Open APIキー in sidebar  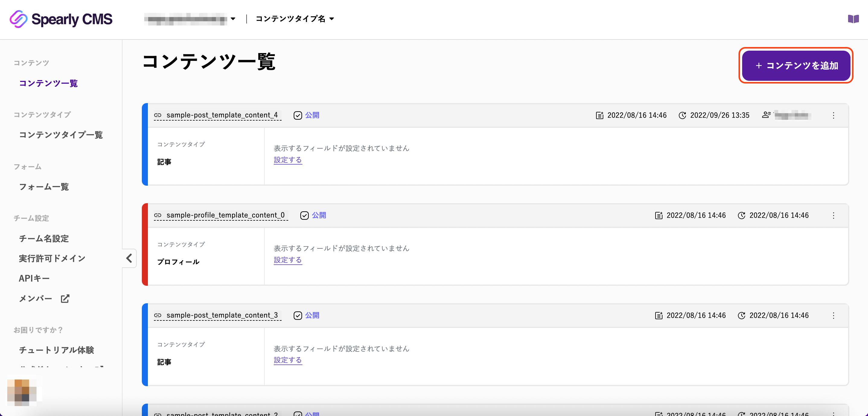coord(34,278)
